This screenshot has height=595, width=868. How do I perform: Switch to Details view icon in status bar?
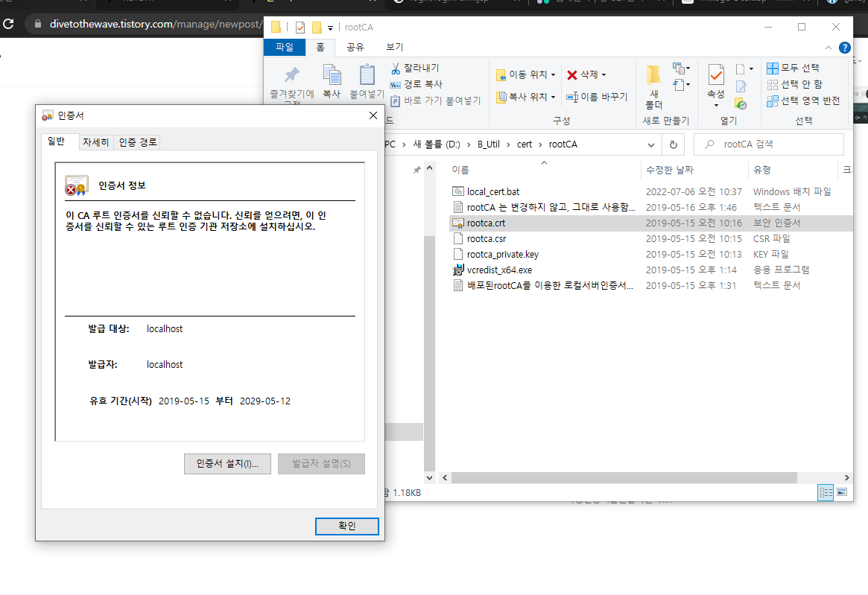826,492
